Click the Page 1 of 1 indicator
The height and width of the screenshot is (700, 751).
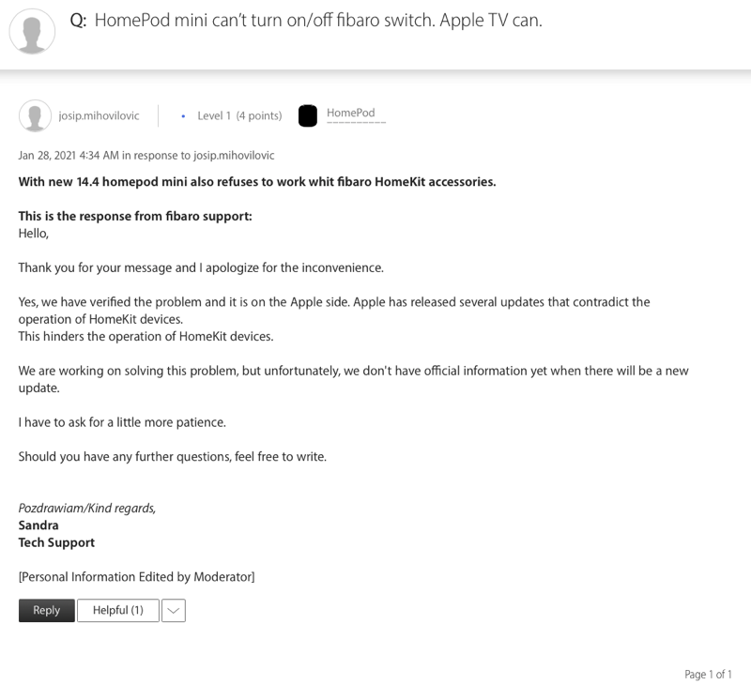pos(708,675)
